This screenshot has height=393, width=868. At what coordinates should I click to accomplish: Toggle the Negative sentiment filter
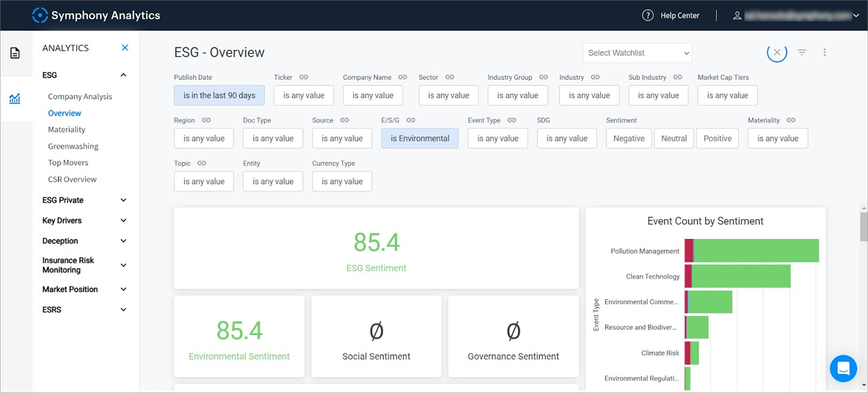point(629,138)
